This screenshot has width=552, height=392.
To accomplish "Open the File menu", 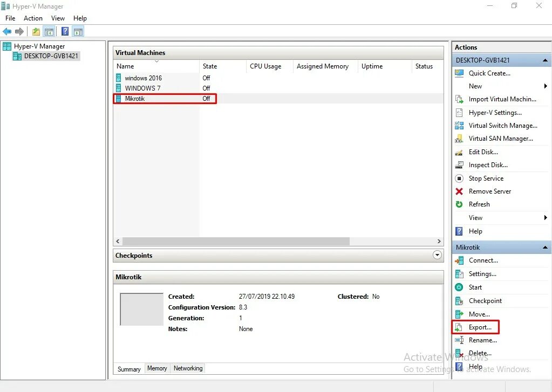I will click(x=10, y=18).
